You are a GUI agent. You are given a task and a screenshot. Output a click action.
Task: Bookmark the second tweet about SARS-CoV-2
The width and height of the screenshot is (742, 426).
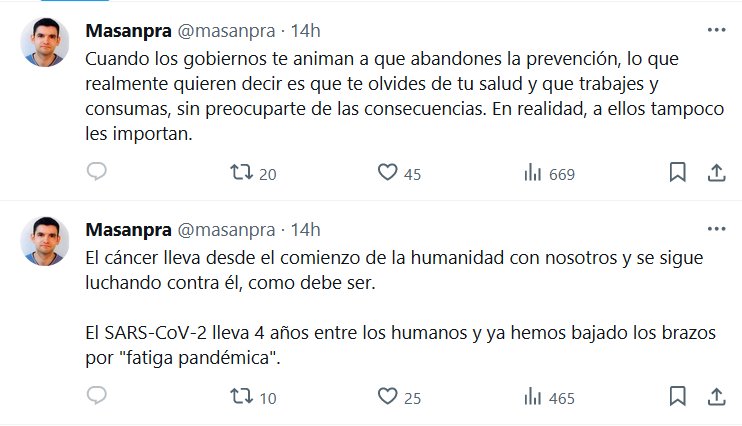677,397
